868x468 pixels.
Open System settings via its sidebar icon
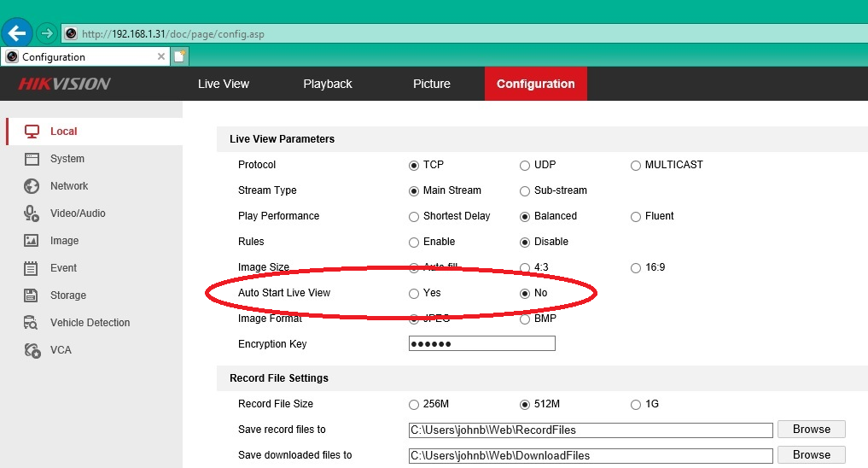point(32,159)
